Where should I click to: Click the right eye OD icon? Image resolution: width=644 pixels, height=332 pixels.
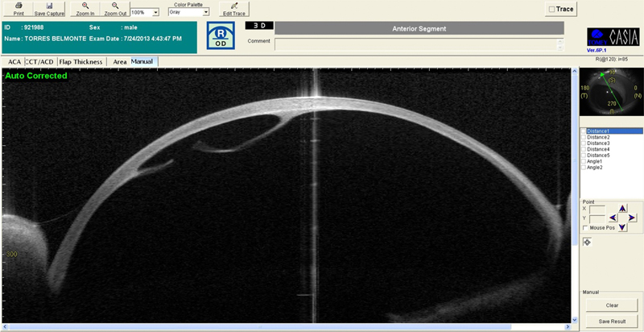221,38
